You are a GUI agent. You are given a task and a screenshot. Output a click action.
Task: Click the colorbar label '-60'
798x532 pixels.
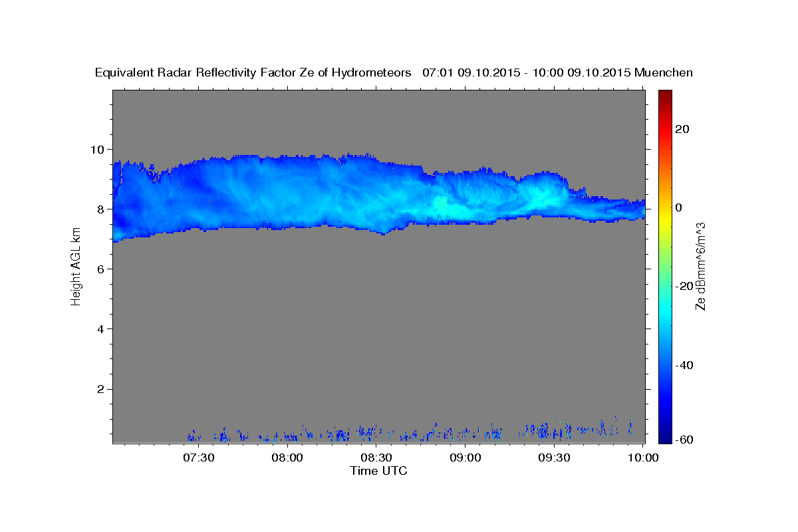click(x=683, y=440)
